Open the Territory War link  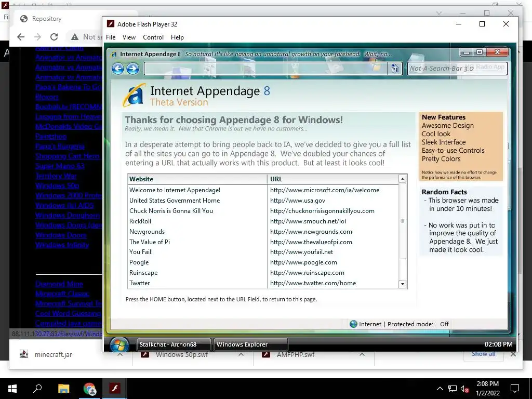(56, 176)
